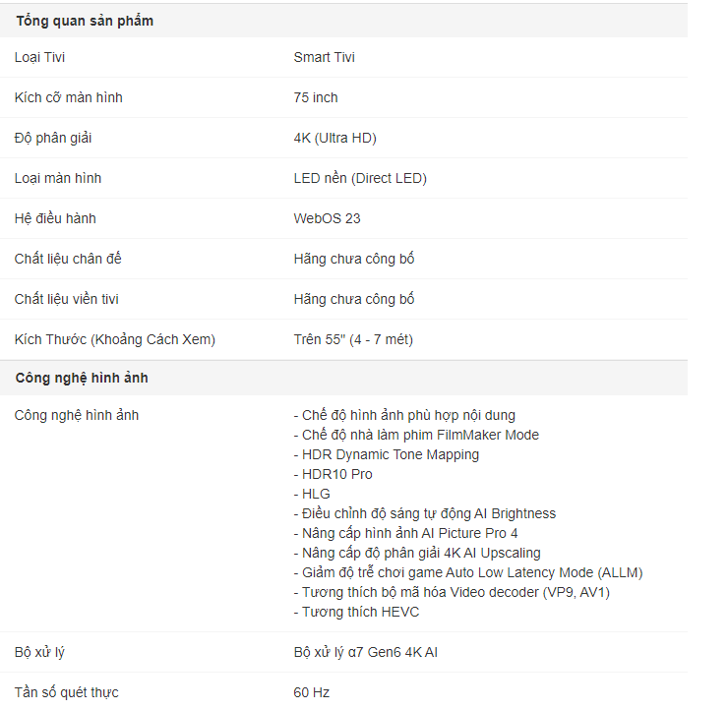The image size is (728, 710).
Task: Click the Bộ xử lý α7 Gen6 4K AI value
Action: [x=365, y=652]
